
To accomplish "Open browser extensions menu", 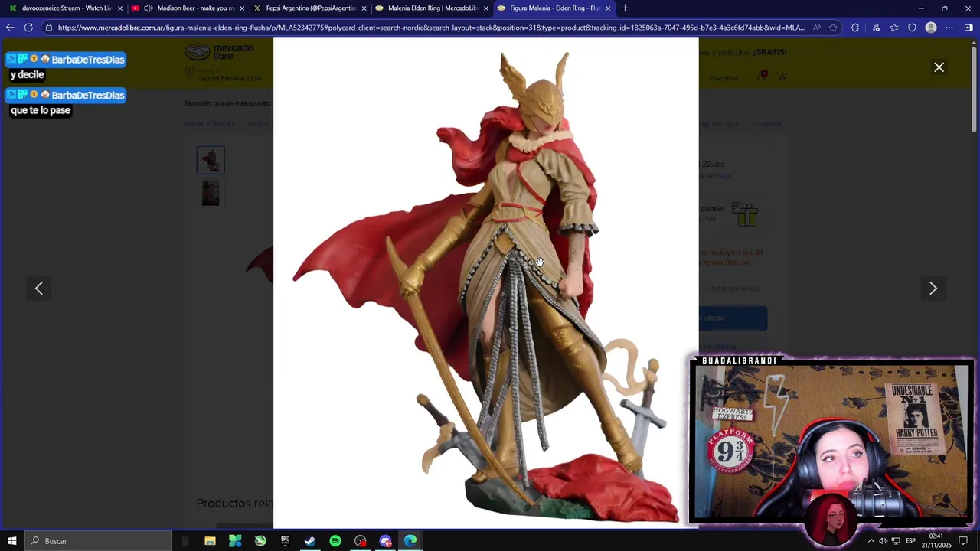I will click(855, 28).
